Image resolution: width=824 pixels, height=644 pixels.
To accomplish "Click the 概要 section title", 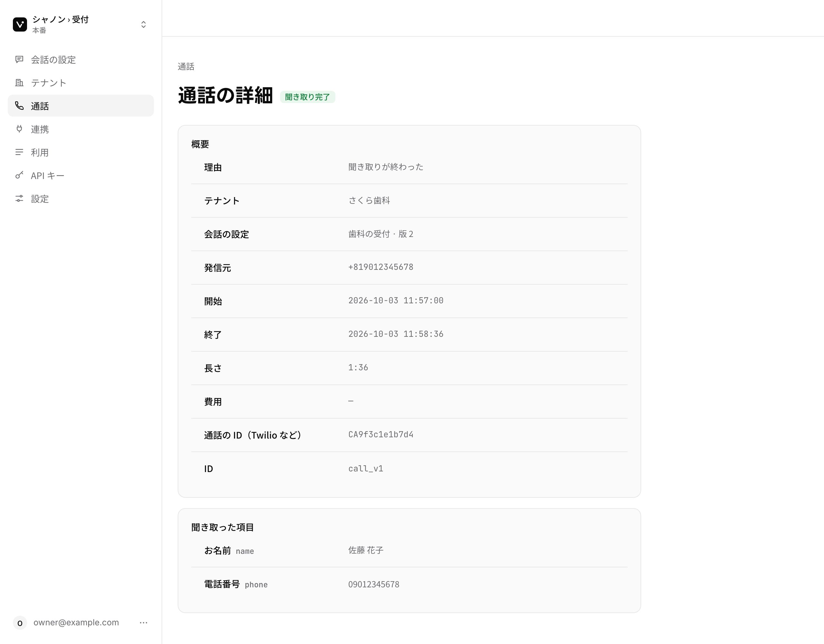I will (x=200, y=144).
